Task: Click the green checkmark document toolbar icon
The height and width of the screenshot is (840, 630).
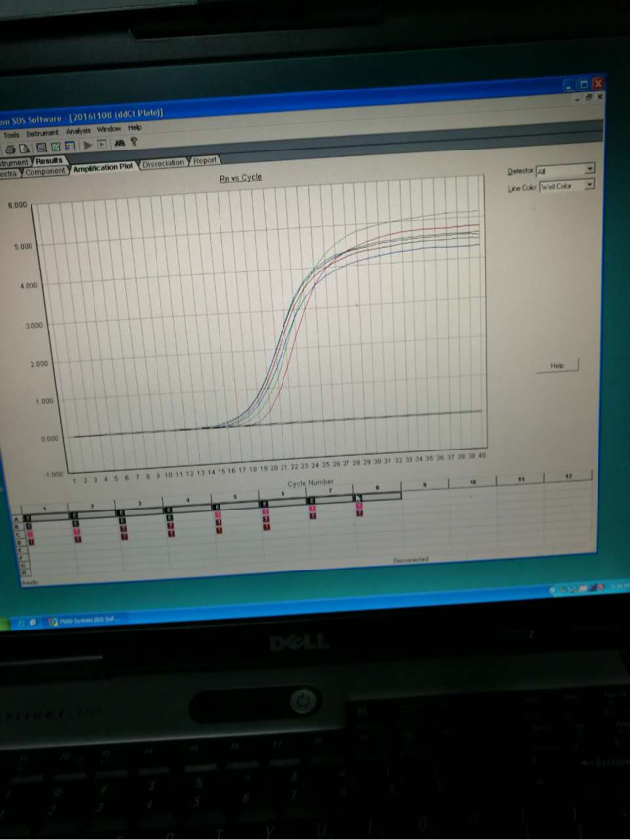Action: (56, 147)
